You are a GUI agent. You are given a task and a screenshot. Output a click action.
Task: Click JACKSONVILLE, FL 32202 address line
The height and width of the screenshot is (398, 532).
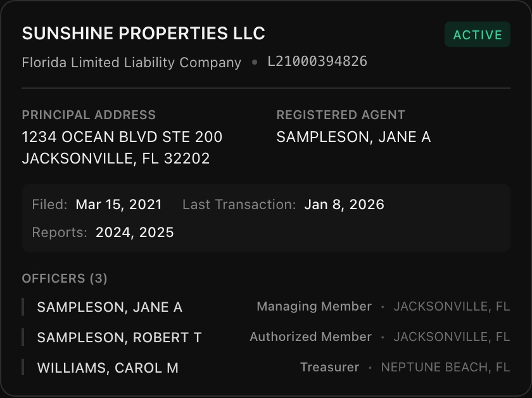pyautogui.click(x=116, y=158)
